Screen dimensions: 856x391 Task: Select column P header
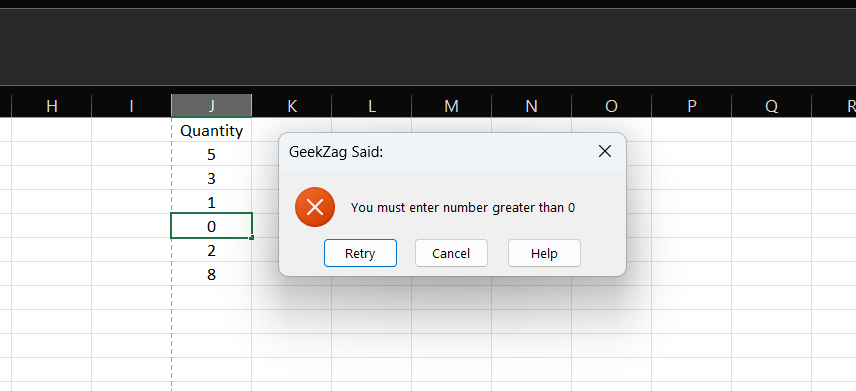coord(692,106)
